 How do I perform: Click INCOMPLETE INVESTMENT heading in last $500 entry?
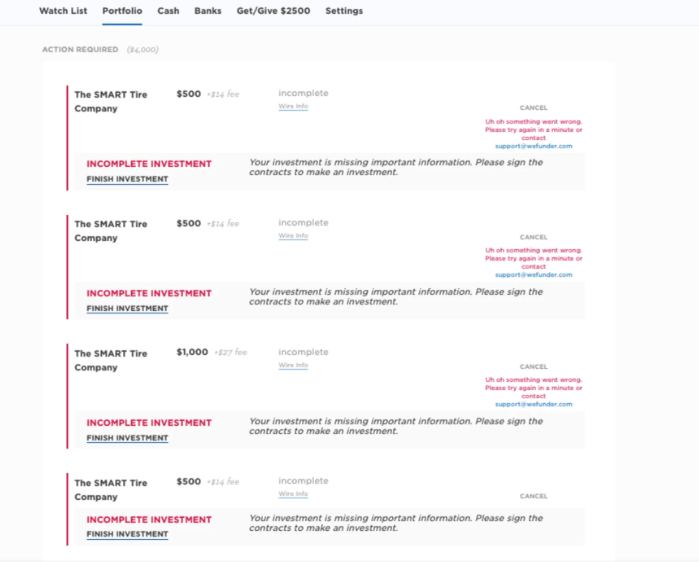point(149,520)
